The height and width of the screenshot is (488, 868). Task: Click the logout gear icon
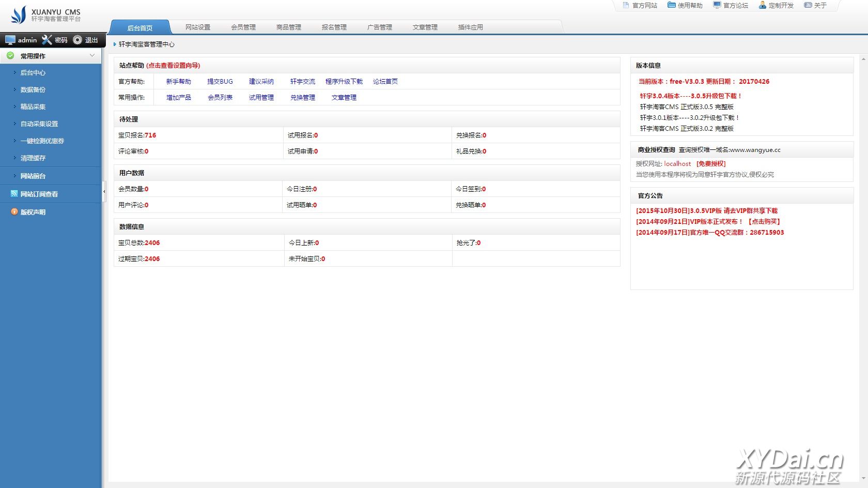tap(78, 40)
